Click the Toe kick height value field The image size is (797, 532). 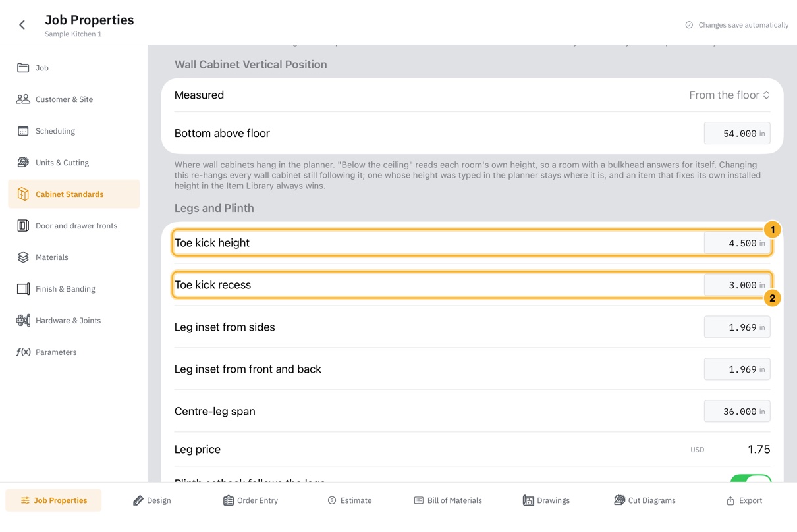click(737, 243)
